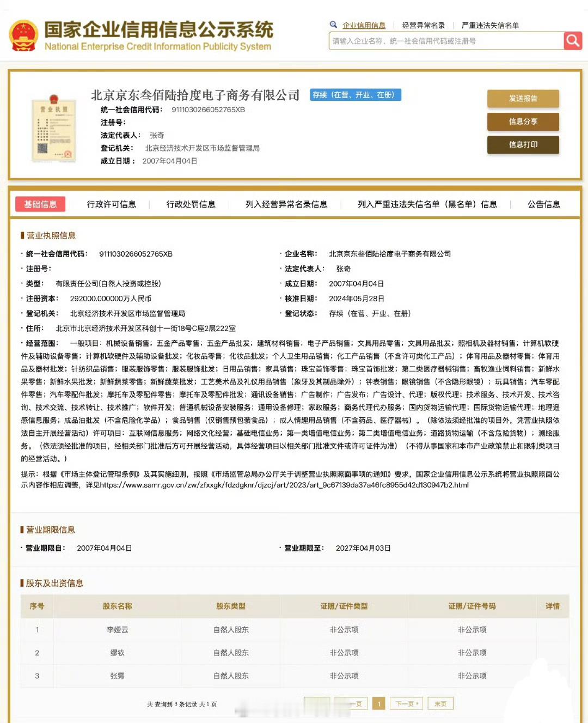The width and height of the screenshot is (588, 723).
Task: Jump to last page with 末页
Action: (440, 703)
